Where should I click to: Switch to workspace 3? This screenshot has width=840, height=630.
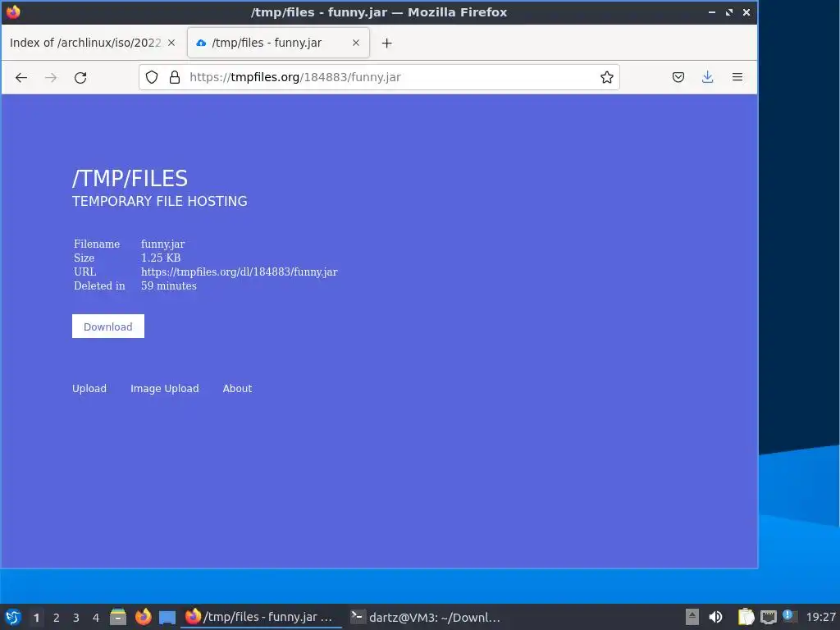(76, 618)
